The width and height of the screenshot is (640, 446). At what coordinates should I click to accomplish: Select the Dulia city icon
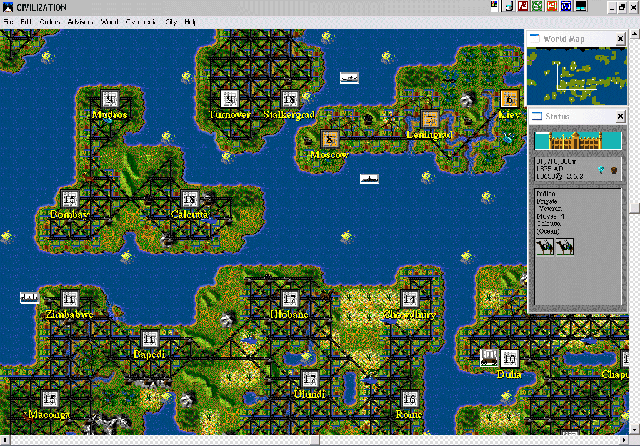point(510,359)
